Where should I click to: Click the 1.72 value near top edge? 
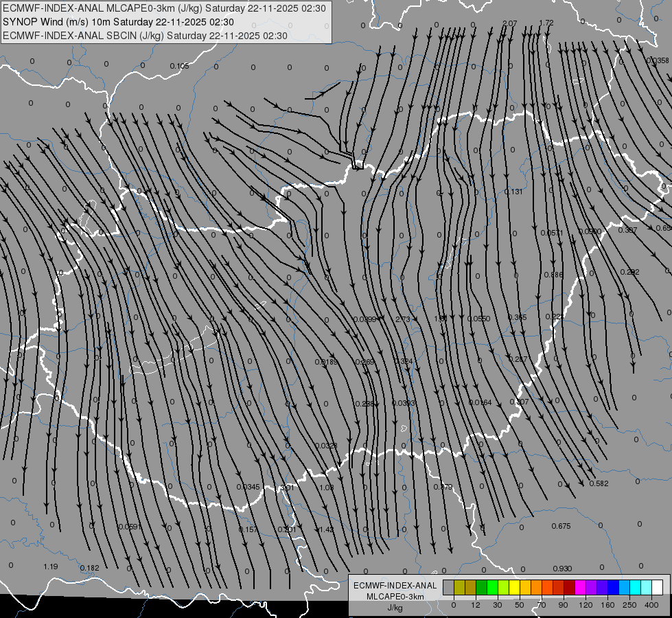pyautogui.click(x=546, y=23)
